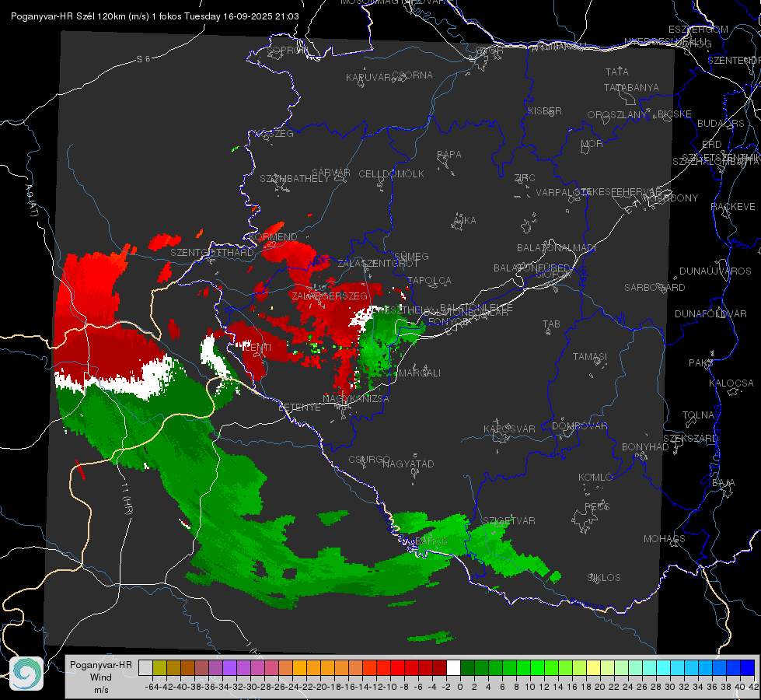The height and width of the screenshot is (700, 761).
Task: Select the CSORNA label on the map
Action: [413, 75]
